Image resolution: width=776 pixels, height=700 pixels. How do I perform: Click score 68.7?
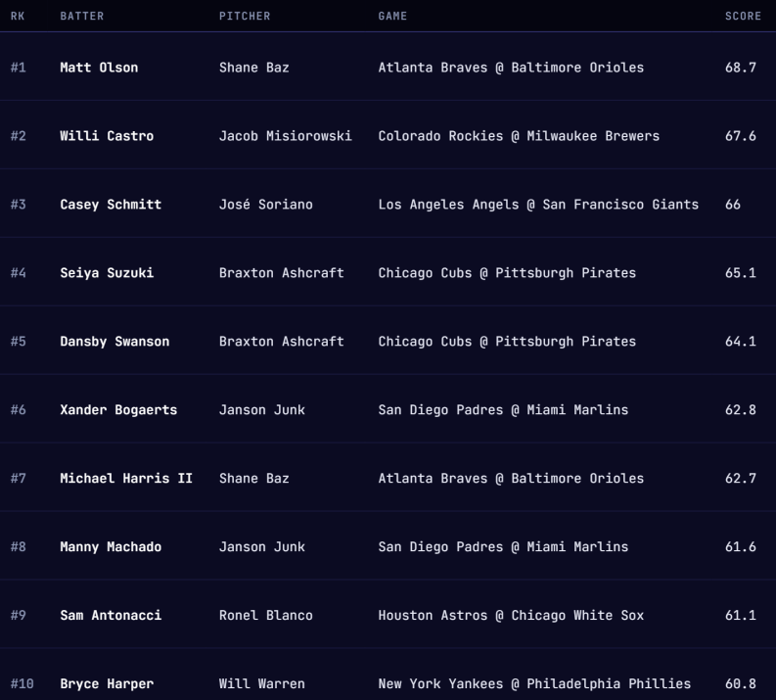coord(741,68)
